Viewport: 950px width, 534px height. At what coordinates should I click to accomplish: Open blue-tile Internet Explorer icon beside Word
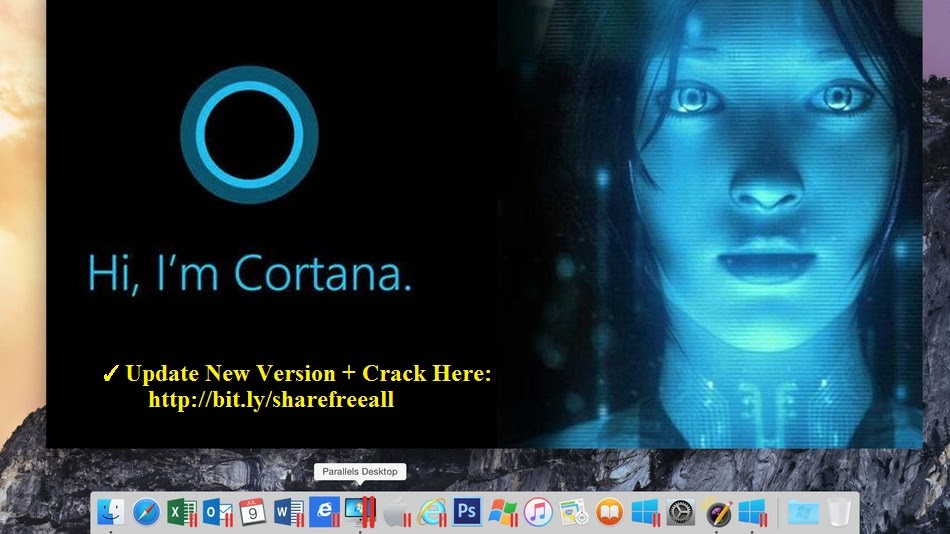[x=324, y=512]
